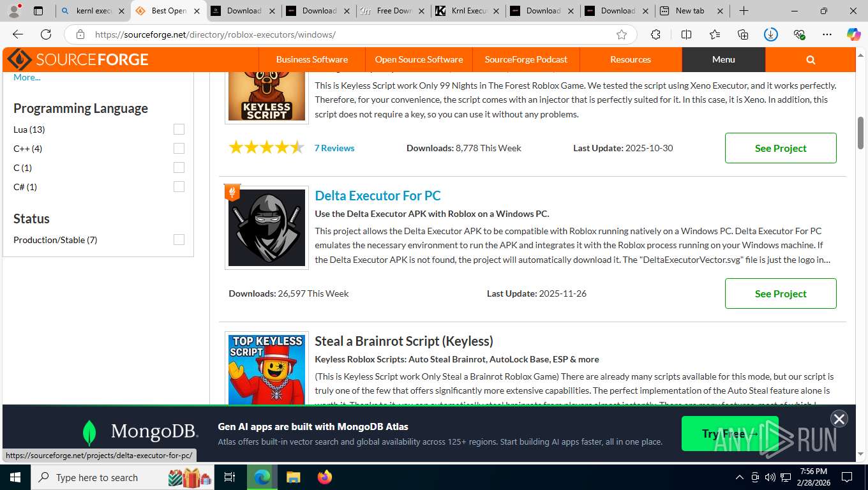Viewport: 868px width, 490px height.
Task: Refresh the SourceForge page
Action: point(46,34)
